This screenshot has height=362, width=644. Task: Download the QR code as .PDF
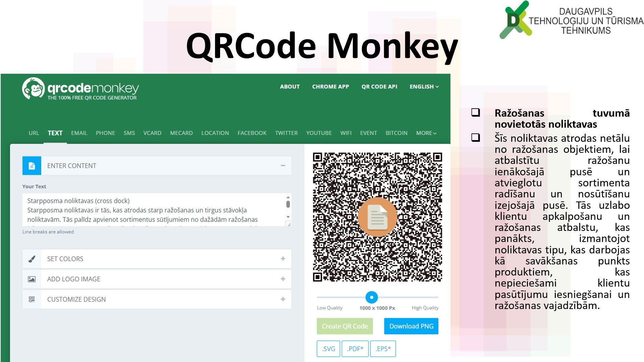point(355,349)
